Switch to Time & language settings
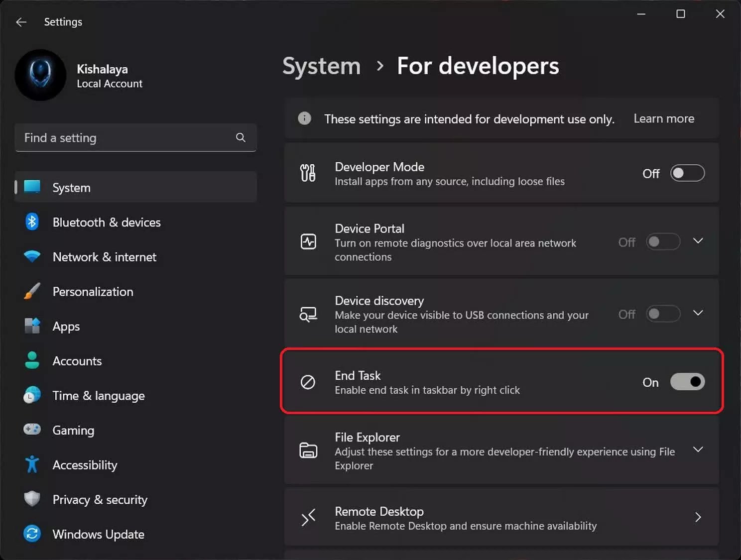This screenshot has height=560, width=741. (x=98, y=395)
